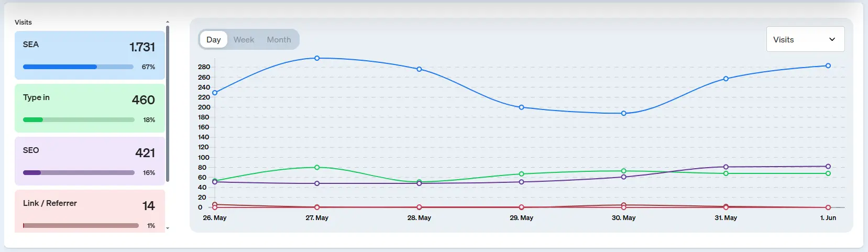Viewport: 868px width, 252px height.
Task: Click the channel list scrollbar thumb
Action: (168, 104)
